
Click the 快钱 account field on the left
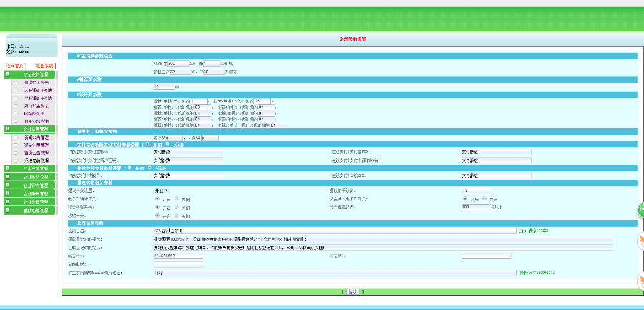[188, 175]
